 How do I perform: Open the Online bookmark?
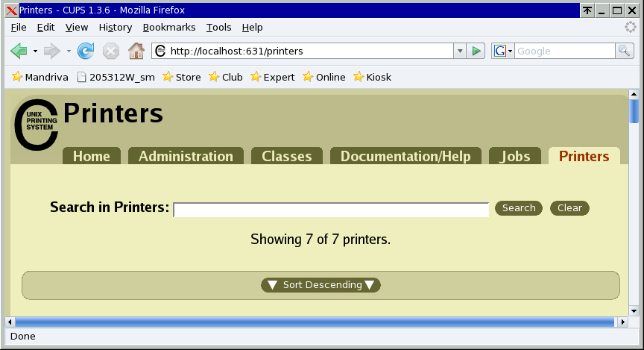point(324,77)
